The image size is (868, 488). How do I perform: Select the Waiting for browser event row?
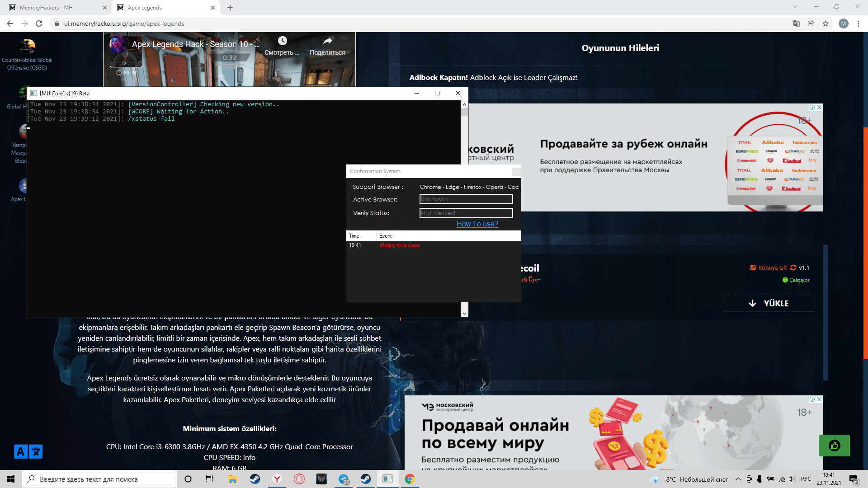[434, 245]
